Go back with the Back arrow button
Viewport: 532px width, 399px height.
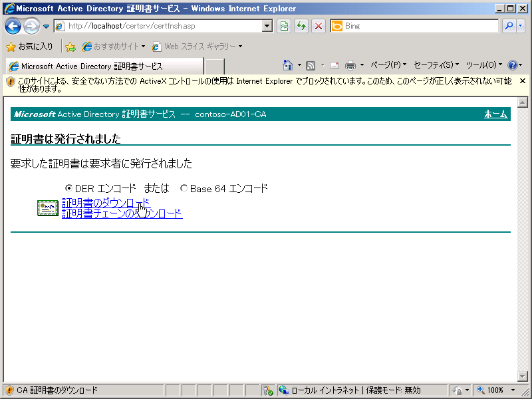pos(13,26)
